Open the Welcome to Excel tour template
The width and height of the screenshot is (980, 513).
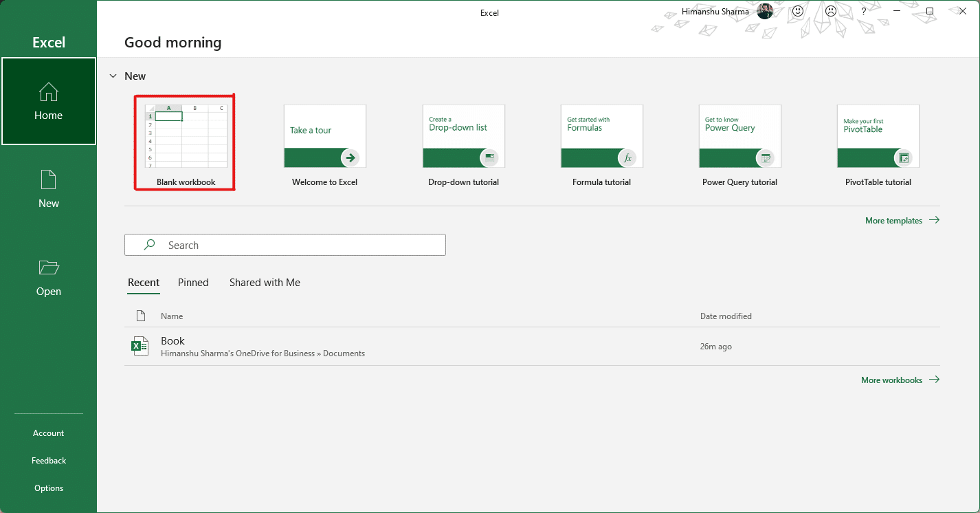324,146
